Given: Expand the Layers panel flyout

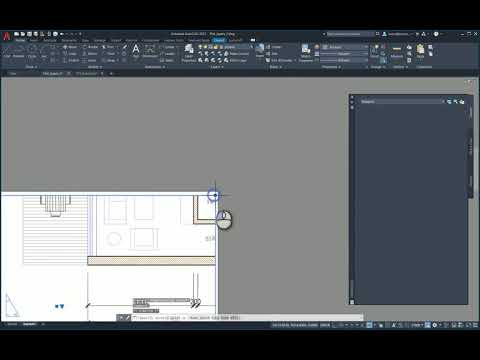Looking at the screenshot, I should pos(217,67).
